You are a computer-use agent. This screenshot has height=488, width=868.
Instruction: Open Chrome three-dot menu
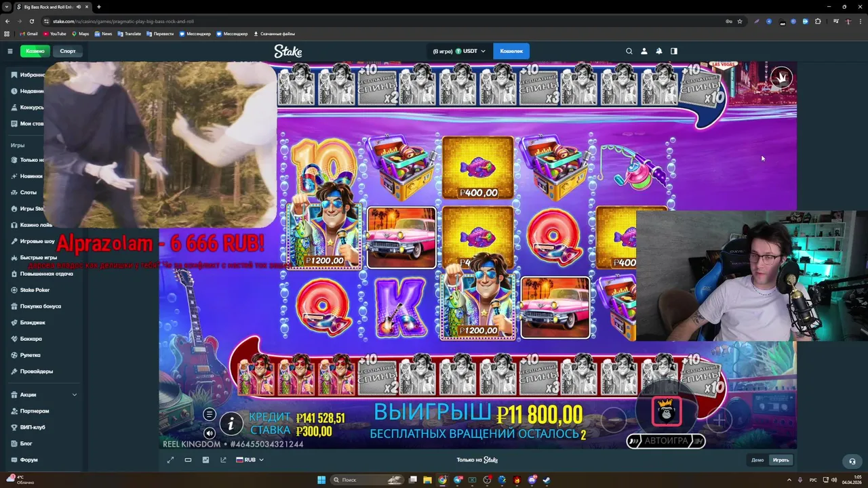[861, 21]
